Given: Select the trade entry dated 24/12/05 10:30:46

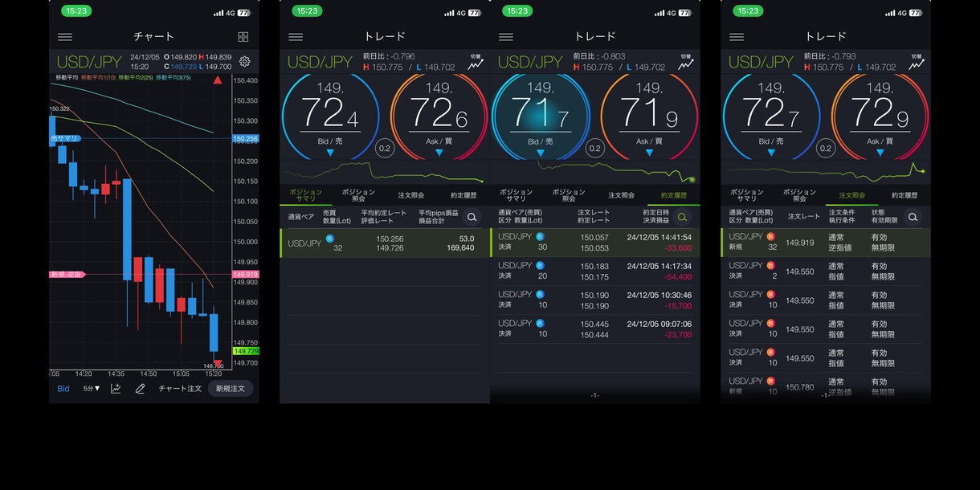Looking at the screenshot, I should tap(595, 300).
